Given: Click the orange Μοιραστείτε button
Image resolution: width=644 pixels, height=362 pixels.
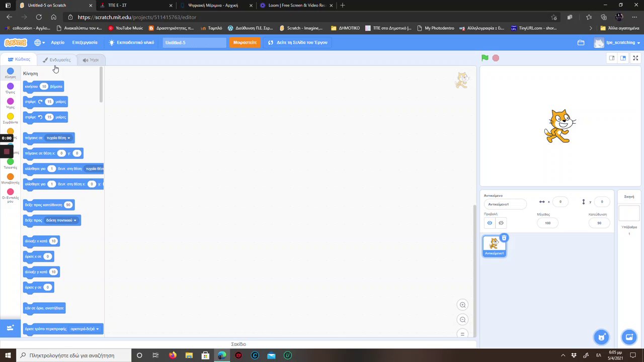Looking at the screenshot, I should 245,42.
